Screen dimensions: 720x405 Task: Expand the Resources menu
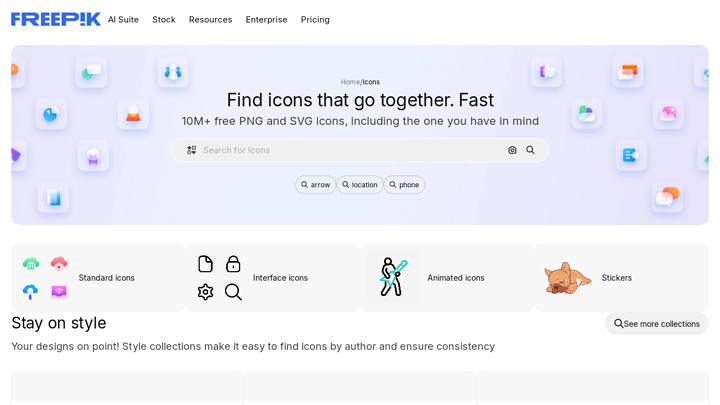coord(210,19)
